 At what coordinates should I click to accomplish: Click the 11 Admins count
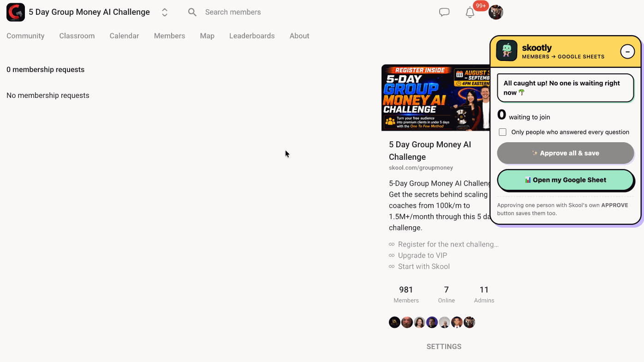point(484,294)
